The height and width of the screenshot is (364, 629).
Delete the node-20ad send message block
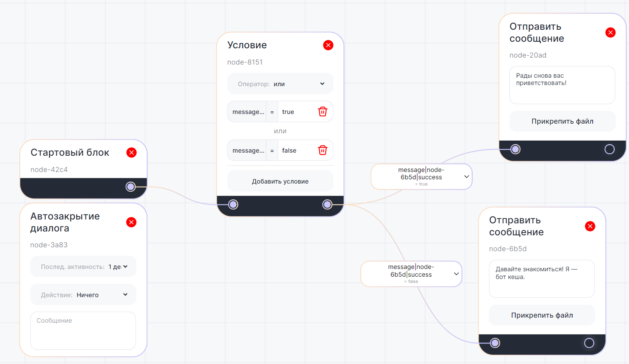610,32
